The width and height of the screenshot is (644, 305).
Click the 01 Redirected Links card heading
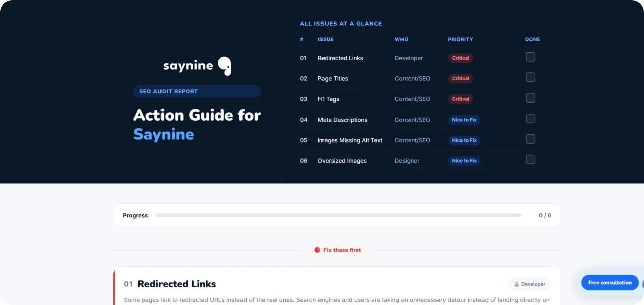[170, 284]
